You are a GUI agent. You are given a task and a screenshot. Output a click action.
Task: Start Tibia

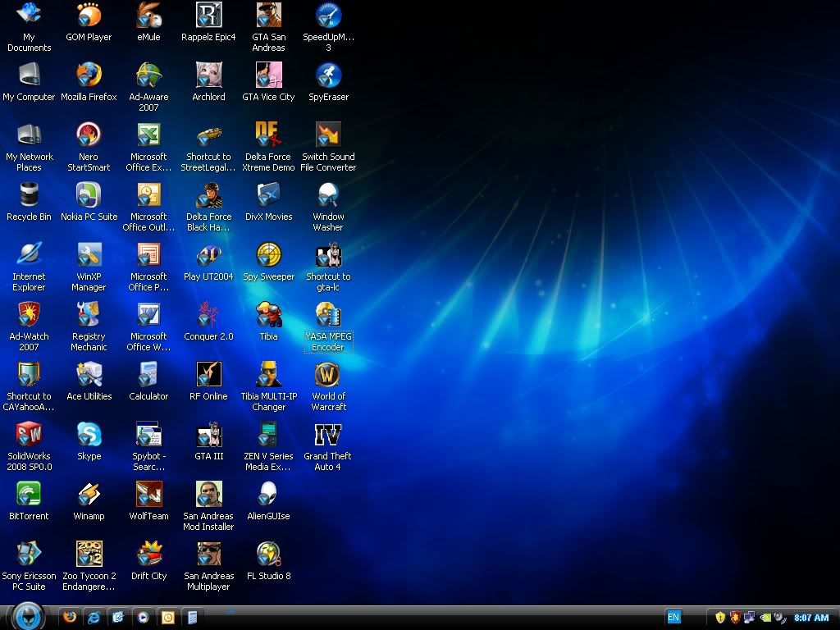[x=268, y=320]
